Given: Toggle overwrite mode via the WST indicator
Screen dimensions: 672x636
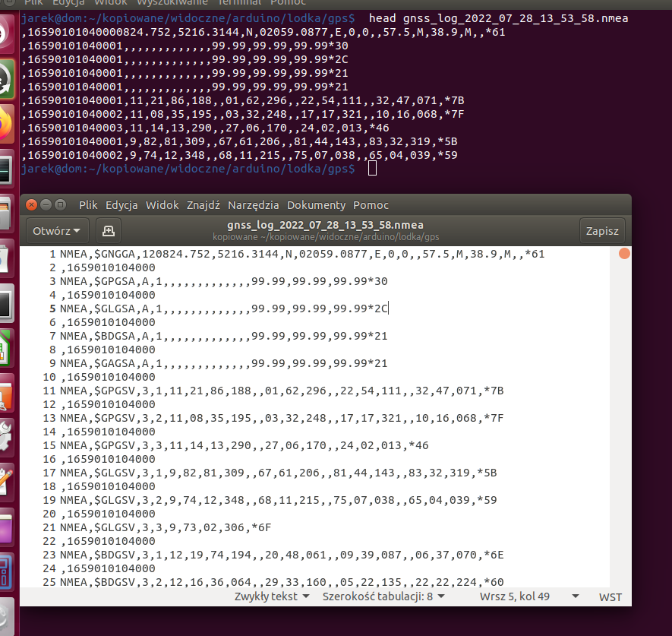Looking at the screenshot, I should point(610,596).
